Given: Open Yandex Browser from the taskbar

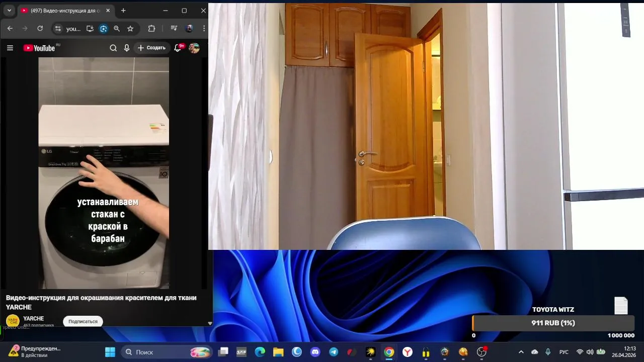Looking at the screenshot, I should pos(408,352).
